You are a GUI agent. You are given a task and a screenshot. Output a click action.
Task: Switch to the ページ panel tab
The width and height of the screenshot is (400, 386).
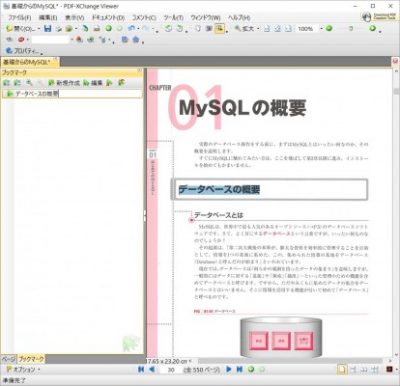9,359
